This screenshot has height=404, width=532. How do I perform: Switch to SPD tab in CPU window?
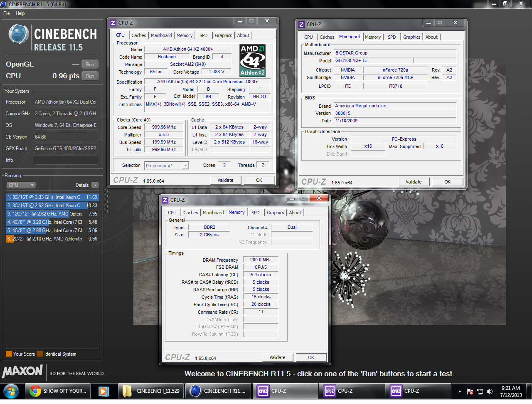[x=204, y=35]
